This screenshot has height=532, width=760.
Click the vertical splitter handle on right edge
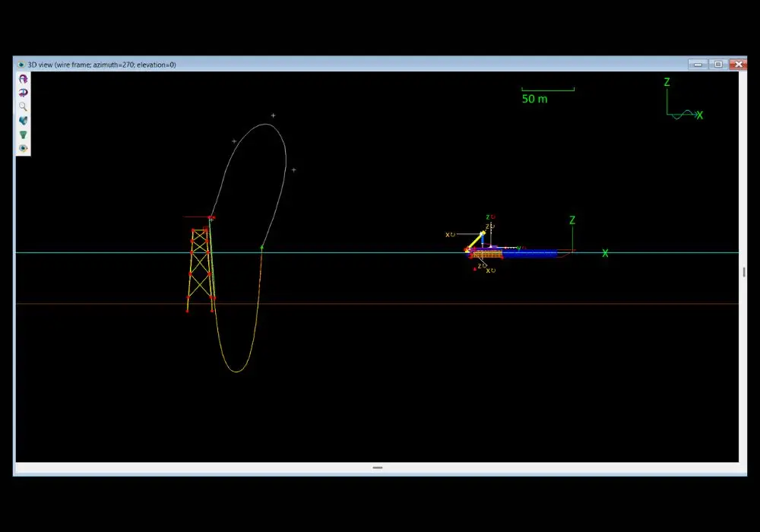pos(743,272)
